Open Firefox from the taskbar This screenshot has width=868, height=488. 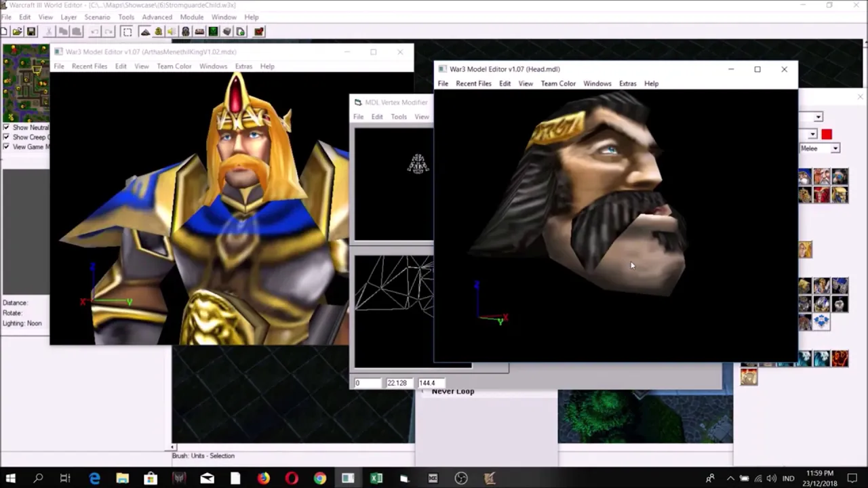click(x=263, y=479)
